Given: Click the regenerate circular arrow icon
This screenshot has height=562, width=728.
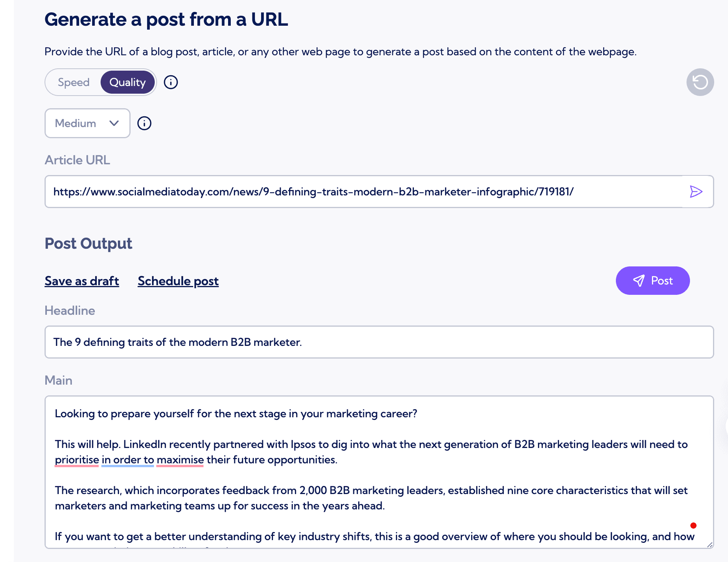Looking at the screenshot, I should pos(700,82).
